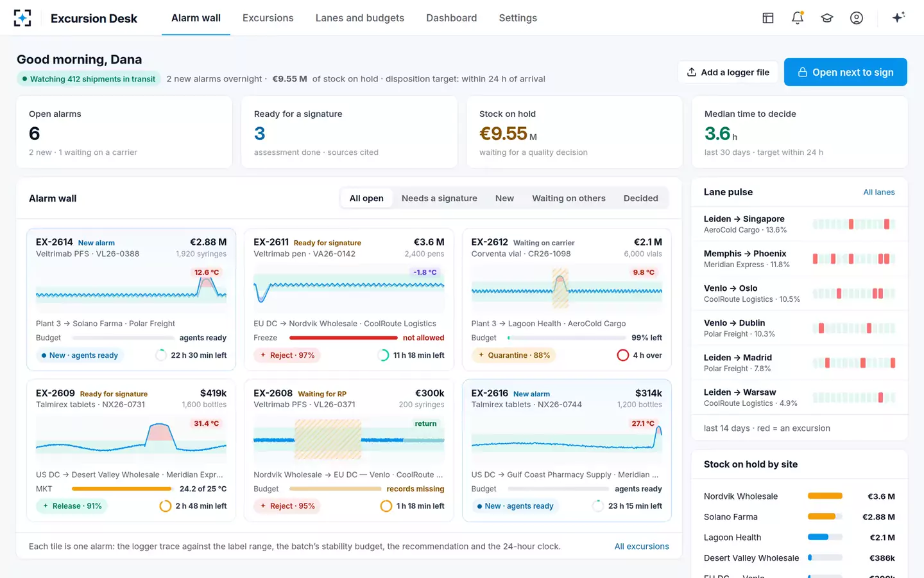This screenshot has width=924, height=578.
Task: Go to the Dashboard tab
Action: pyautogui.click(x=451, y=18)
